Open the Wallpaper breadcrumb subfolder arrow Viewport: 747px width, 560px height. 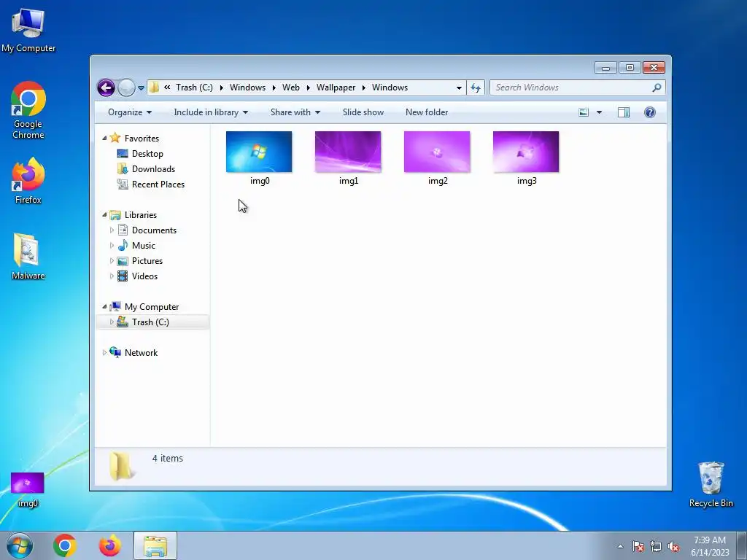point(363,87)
